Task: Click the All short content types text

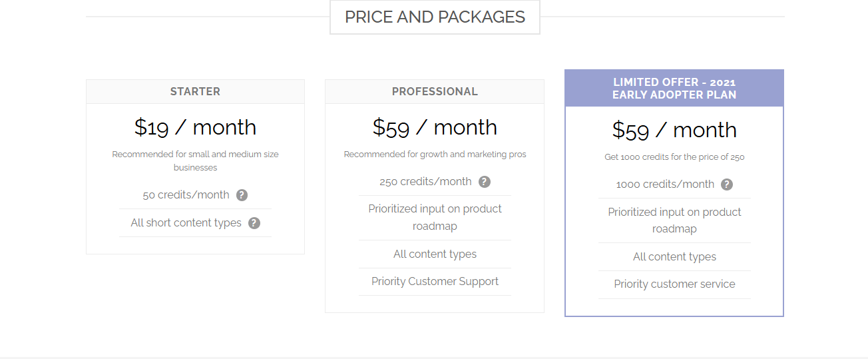Action: [x=186, y=223]
